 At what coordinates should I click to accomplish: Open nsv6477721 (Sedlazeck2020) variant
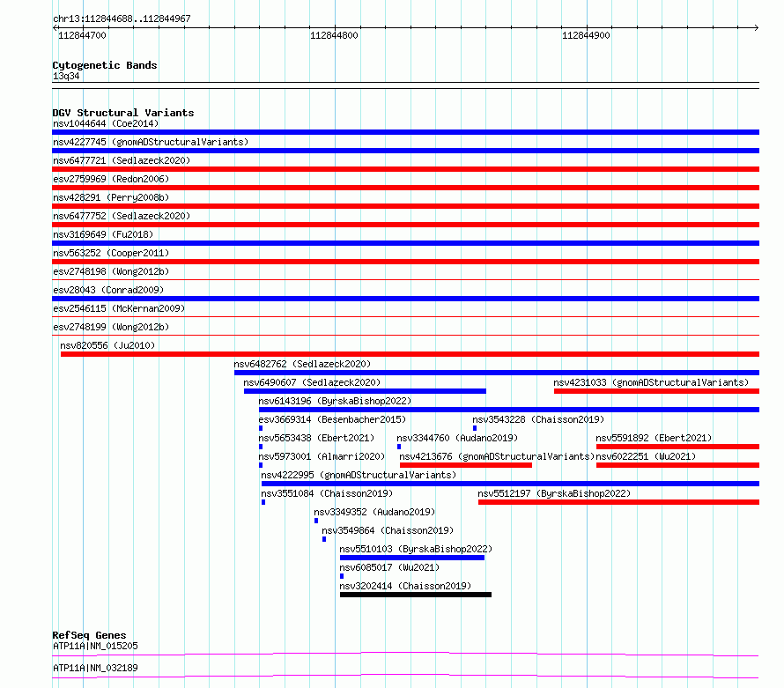[122, 160]
